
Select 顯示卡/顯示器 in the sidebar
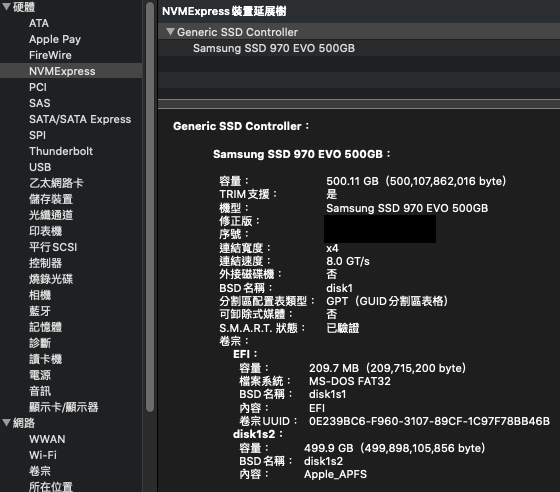click(64, 407)
